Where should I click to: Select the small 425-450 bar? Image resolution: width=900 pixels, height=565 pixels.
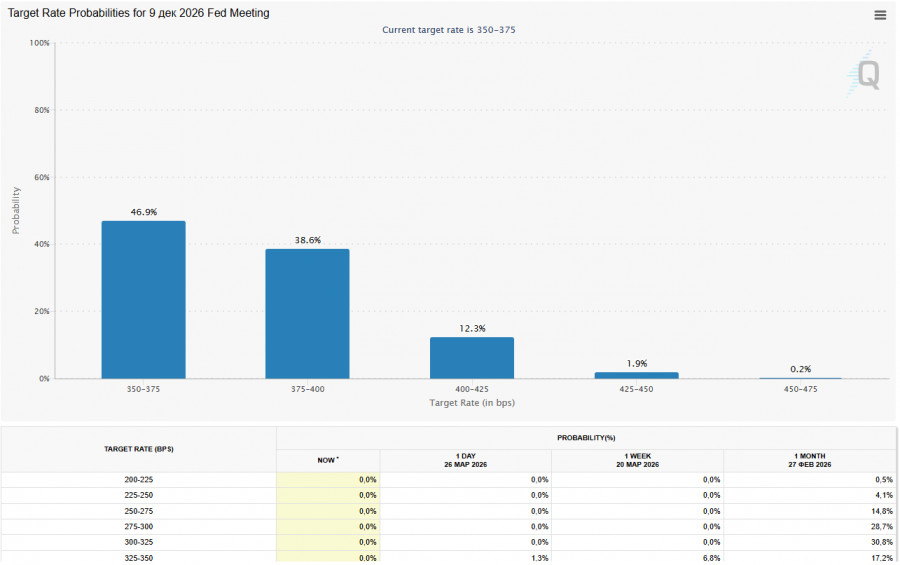point(636,375)
